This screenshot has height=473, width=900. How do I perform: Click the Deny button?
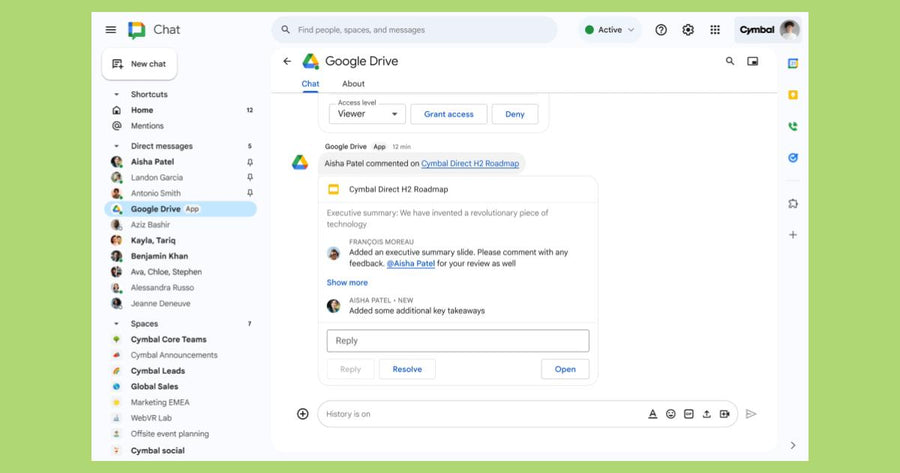click(515, 114)
